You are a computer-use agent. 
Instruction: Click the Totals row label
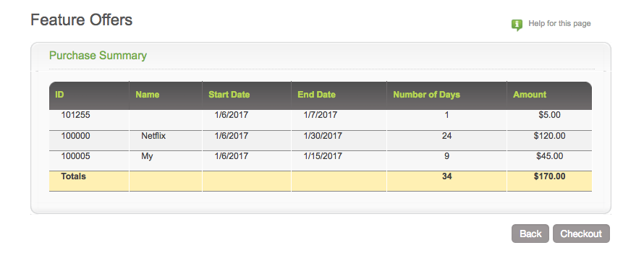pos(74,176)
